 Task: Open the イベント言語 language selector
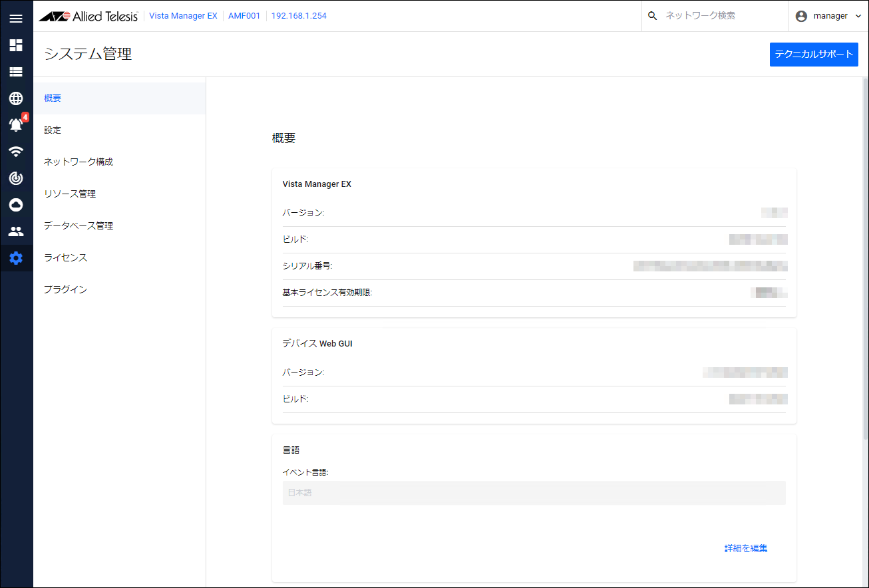coord(534,492)
